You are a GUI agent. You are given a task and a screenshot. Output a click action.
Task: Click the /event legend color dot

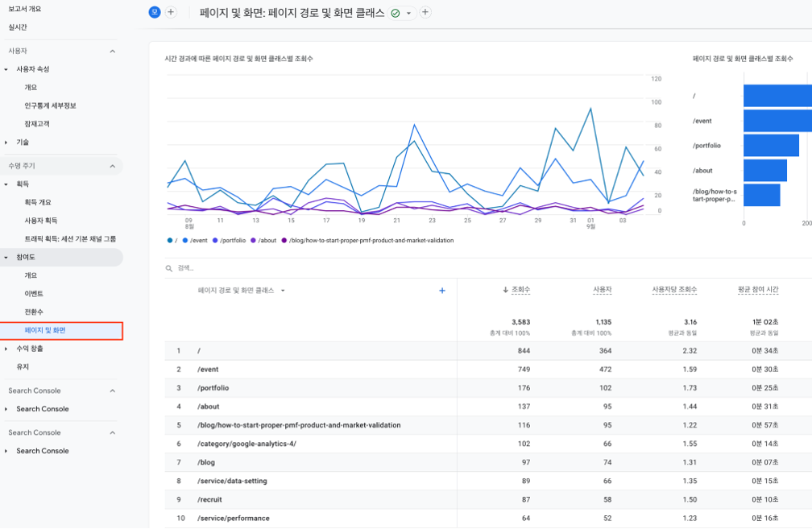pos(185,241)
